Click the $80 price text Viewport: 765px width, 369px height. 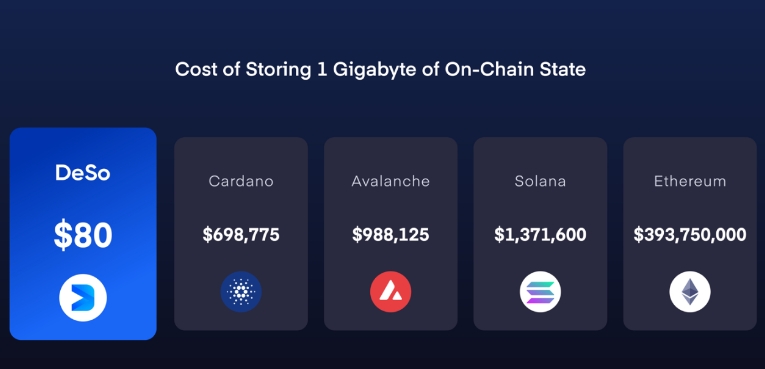tap(83, 235)
